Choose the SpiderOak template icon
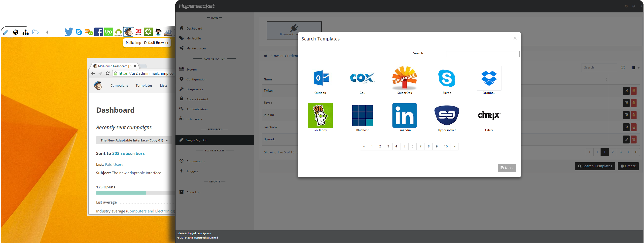 [404, 78]
